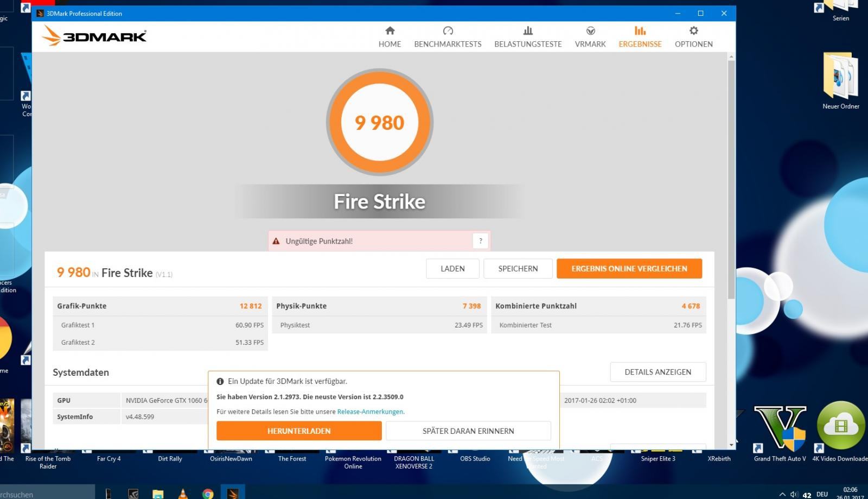Image resolution: width=868 pixels, height=499 pixels.
Task: Select the Far Cry 4 desktop shortcut
Action: pos(108,459)
